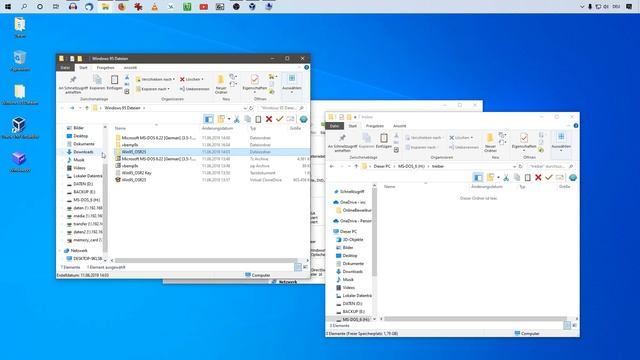Click the horizontal scrollbar in Windows 95 Dateien file list
The image size is (640, 360).
pyautogui.click(x=206, y=260)
